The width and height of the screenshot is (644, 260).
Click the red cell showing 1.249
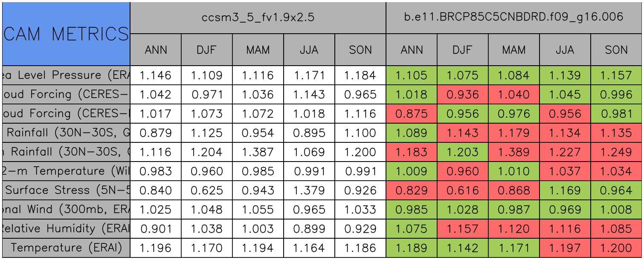tap(616, 152)
